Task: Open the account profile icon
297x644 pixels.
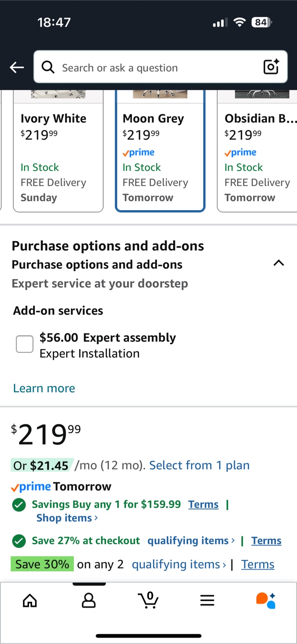Action: click(89, 601)
